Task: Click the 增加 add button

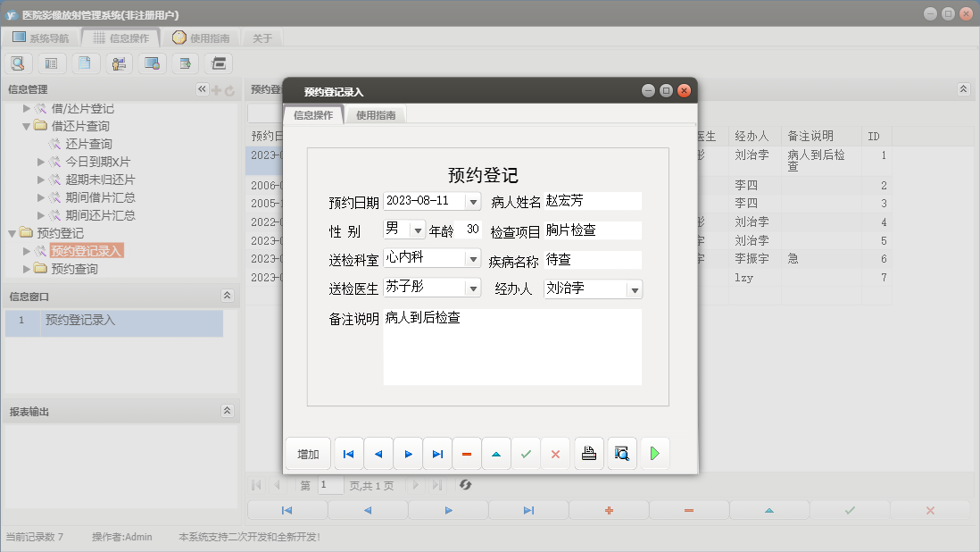Action: (308, 453)
